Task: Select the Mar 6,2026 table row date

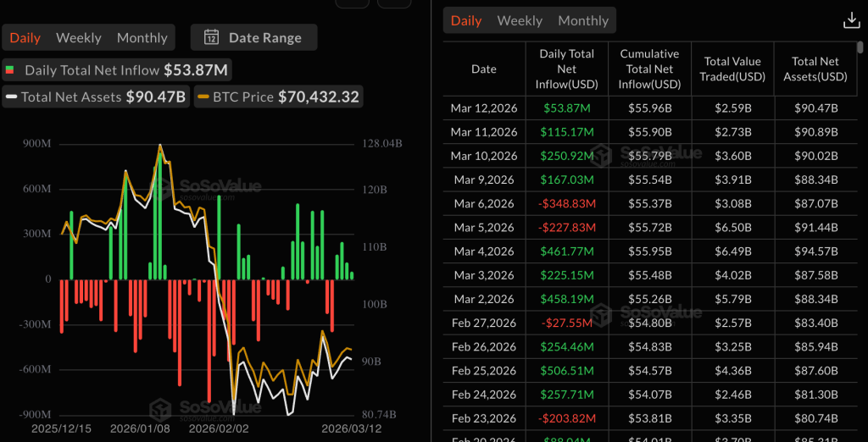Action: (x=484, y=204)
